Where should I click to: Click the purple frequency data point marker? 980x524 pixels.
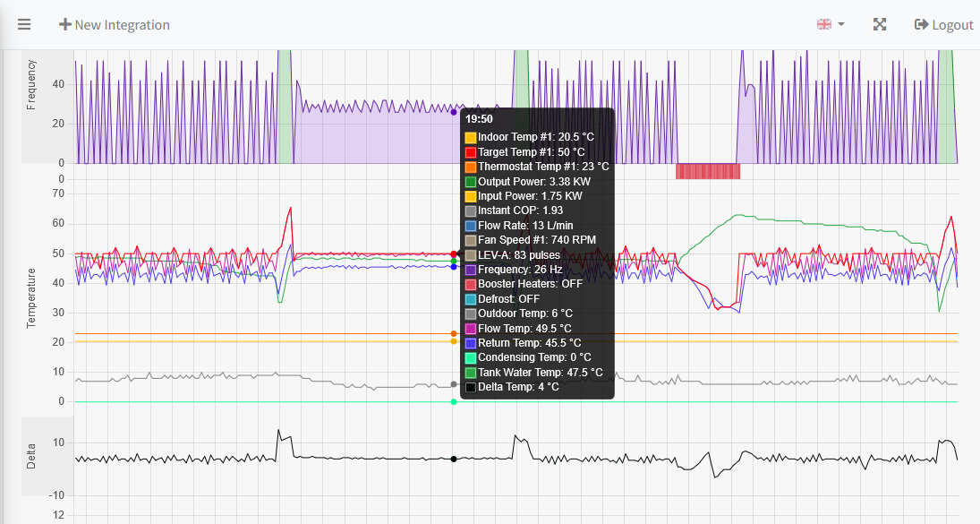tap(454, 112)
